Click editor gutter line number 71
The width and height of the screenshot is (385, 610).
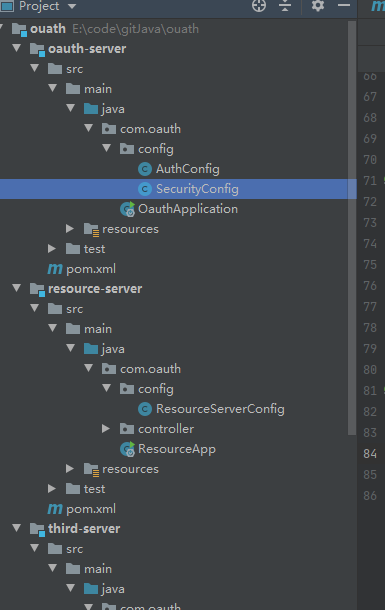click(x=370, y=181)
